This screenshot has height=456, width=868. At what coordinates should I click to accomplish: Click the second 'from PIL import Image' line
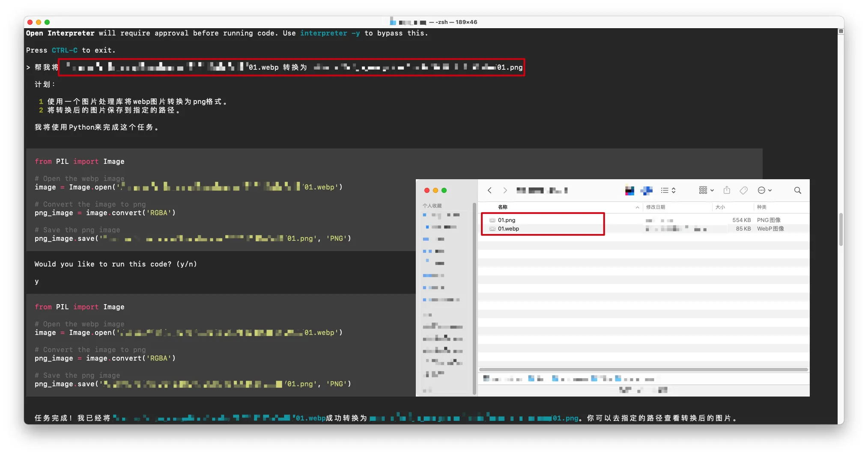point(80,307)
